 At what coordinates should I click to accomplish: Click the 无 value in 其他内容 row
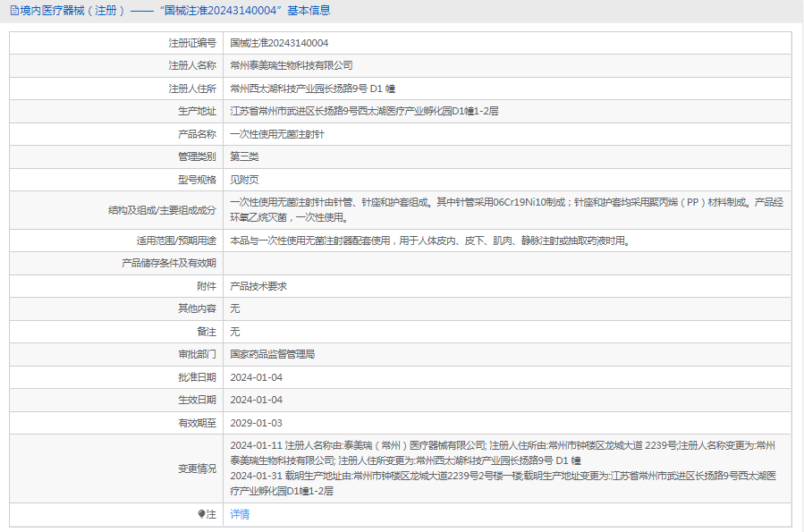coord(235,309)
